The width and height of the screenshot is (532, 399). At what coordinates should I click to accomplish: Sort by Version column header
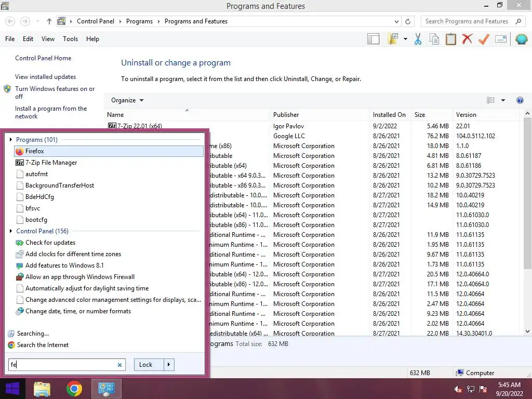click(486, 115)
